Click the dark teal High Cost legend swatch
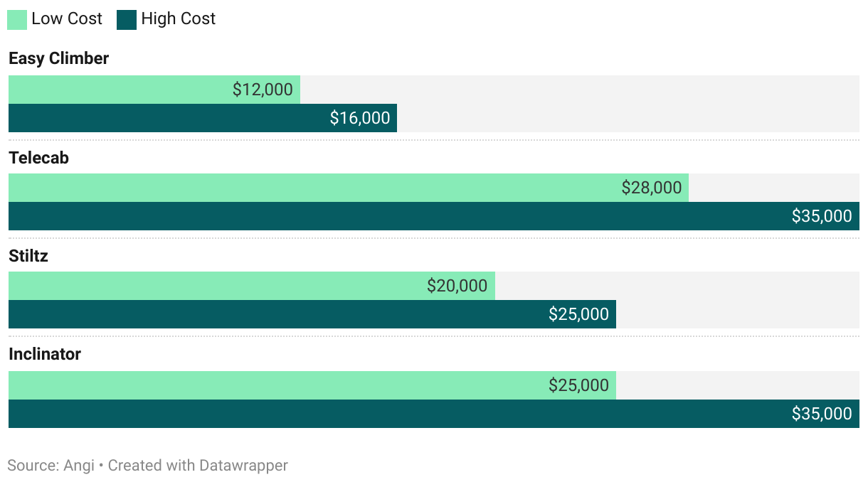 127,19
